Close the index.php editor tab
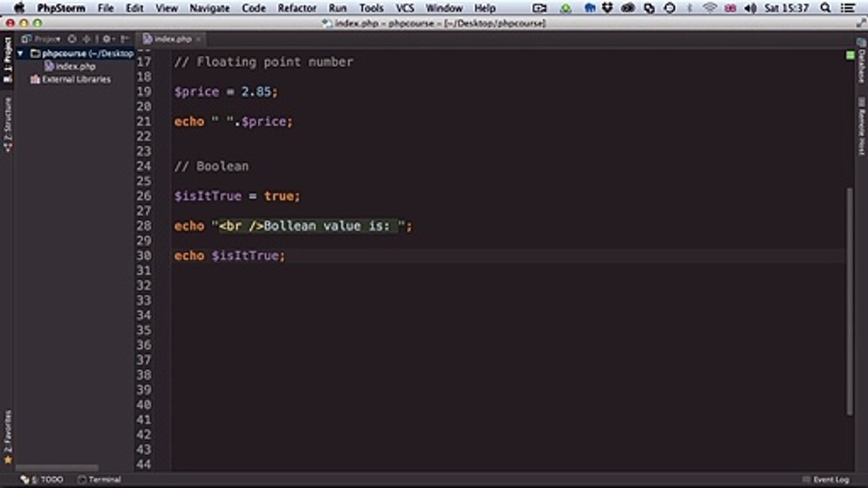Image resolution: width=868 pixels, height=488 pixels. click(x=198, y=39)
